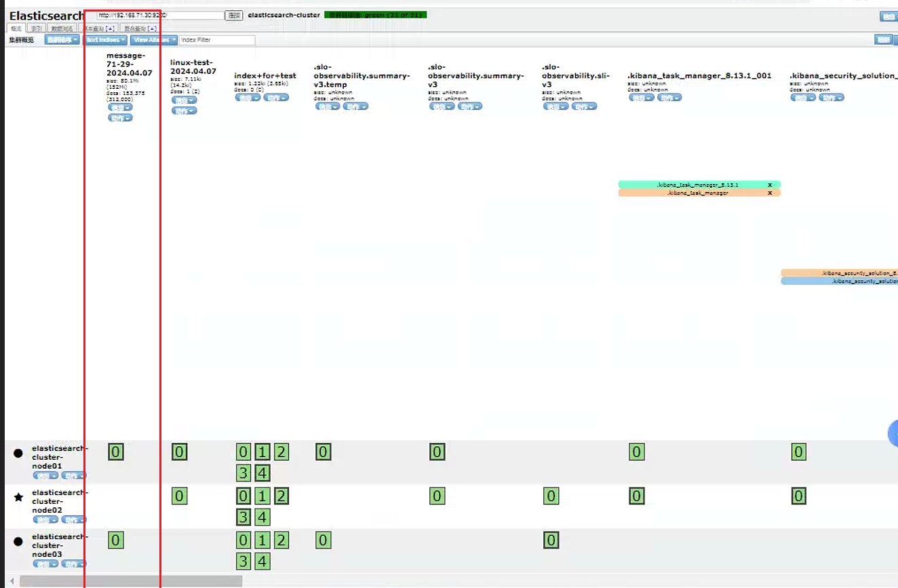The width and height of the screenshot is (898, 588).
Task: Select linux-test shard 0 on node02
Action: pos(179,496)
